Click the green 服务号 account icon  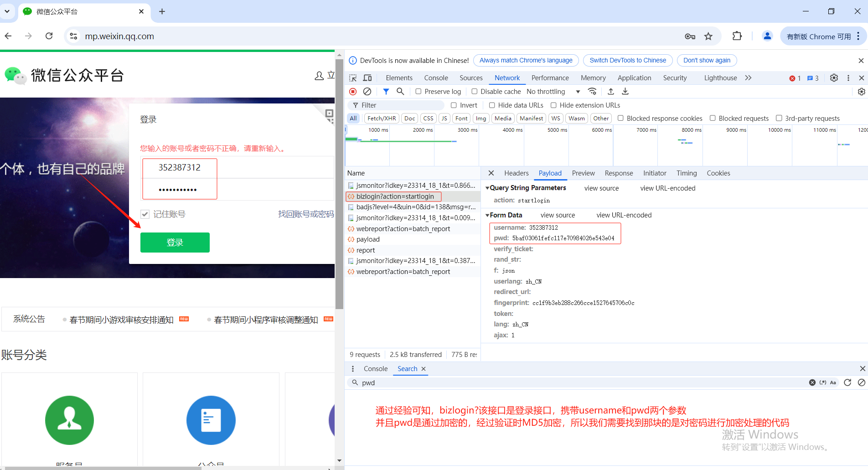(69, 420)
